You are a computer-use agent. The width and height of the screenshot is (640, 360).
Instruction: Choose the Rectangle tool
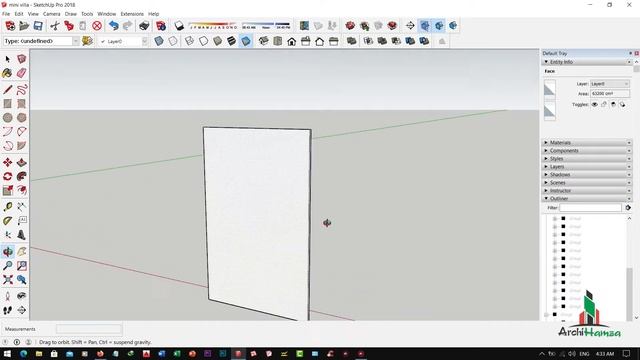pos(7,104)
